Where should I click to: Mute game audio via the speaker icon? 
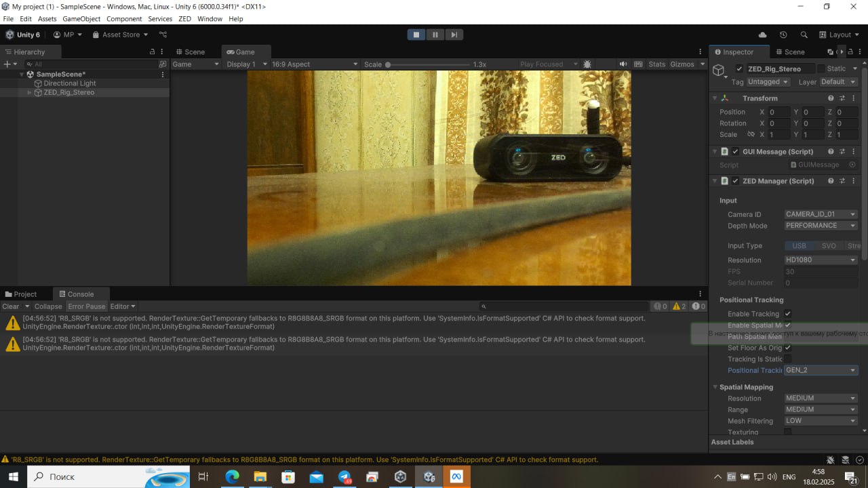click(623, 64)
